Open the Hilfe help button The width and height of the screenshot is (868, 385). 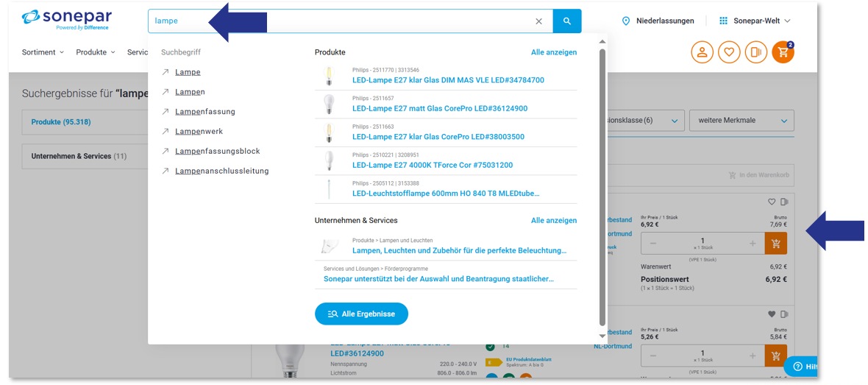click(801, 366)
